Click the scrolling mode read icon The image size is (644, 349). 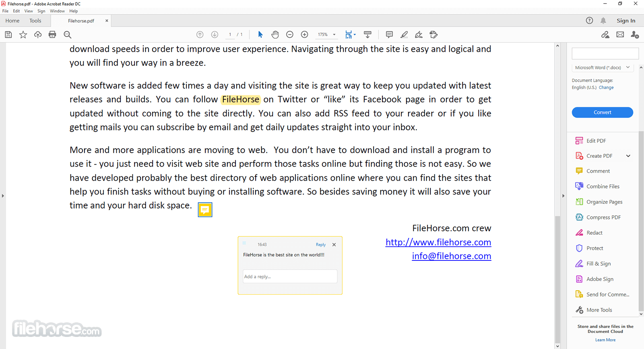tap(367, 35)
